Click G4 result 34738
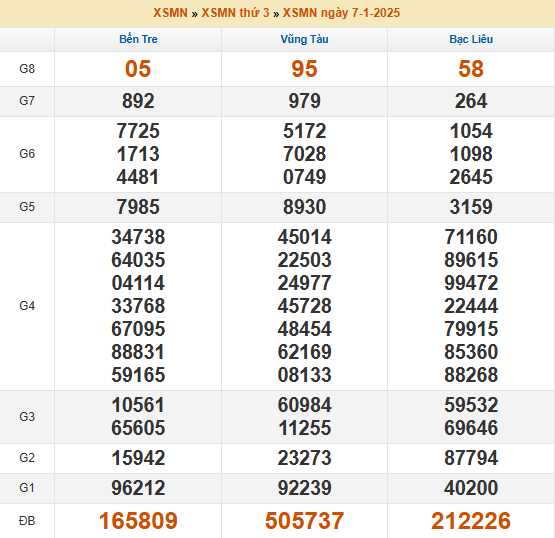Screen dimensions: 555x538 [x=138, y=237]
